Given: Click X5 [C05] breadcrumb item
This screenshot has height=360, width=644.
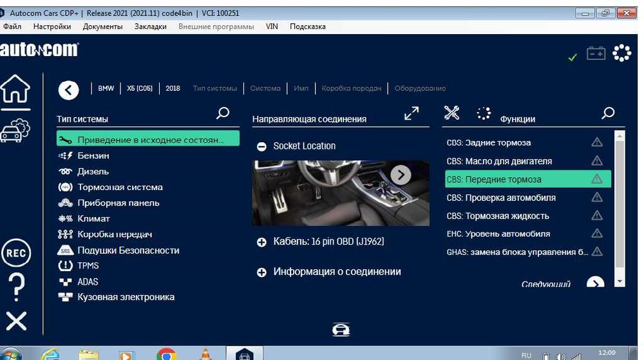Looking at the screenshot, I should (140, 88).
